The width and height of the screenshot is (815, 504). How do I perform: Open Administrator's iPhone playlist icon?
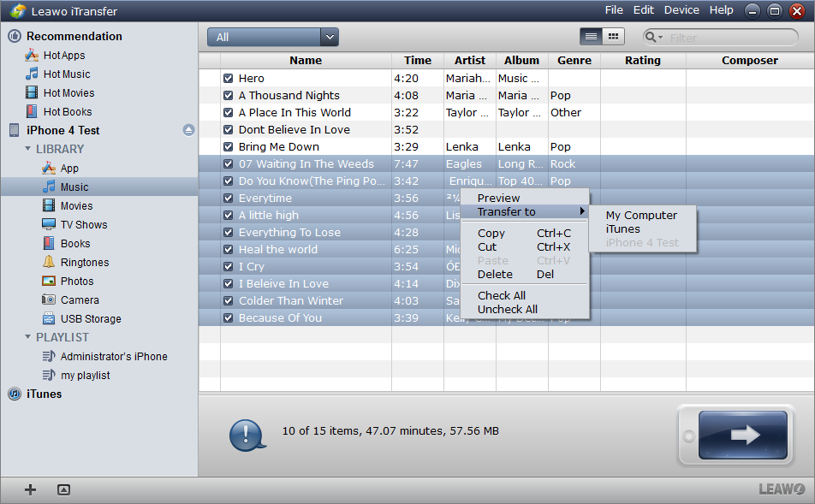tap(49, 357)
